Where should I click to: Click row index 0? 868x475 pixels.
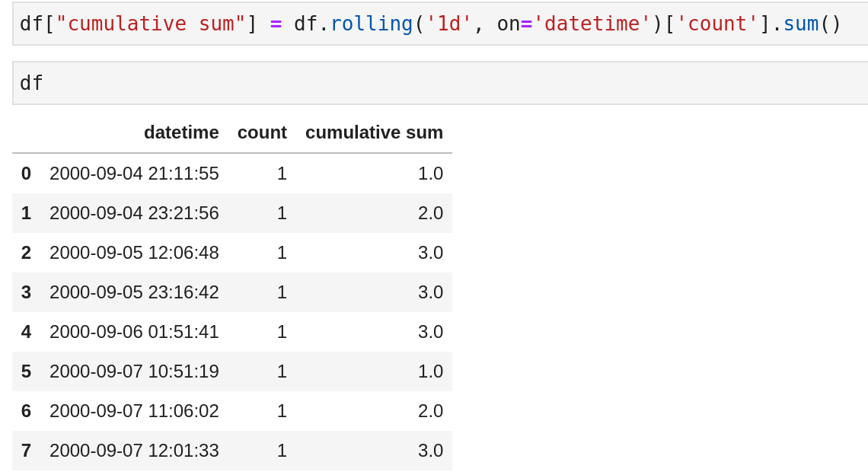[26, 174]
